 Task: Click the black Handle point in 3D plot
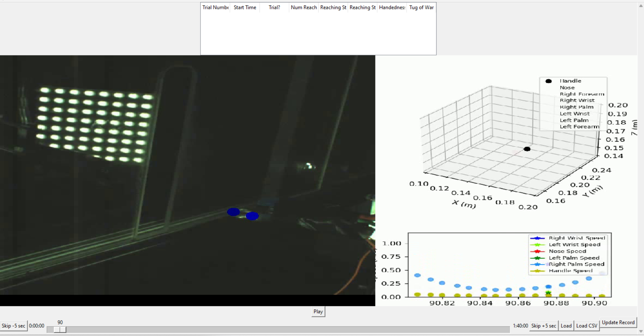527,149
